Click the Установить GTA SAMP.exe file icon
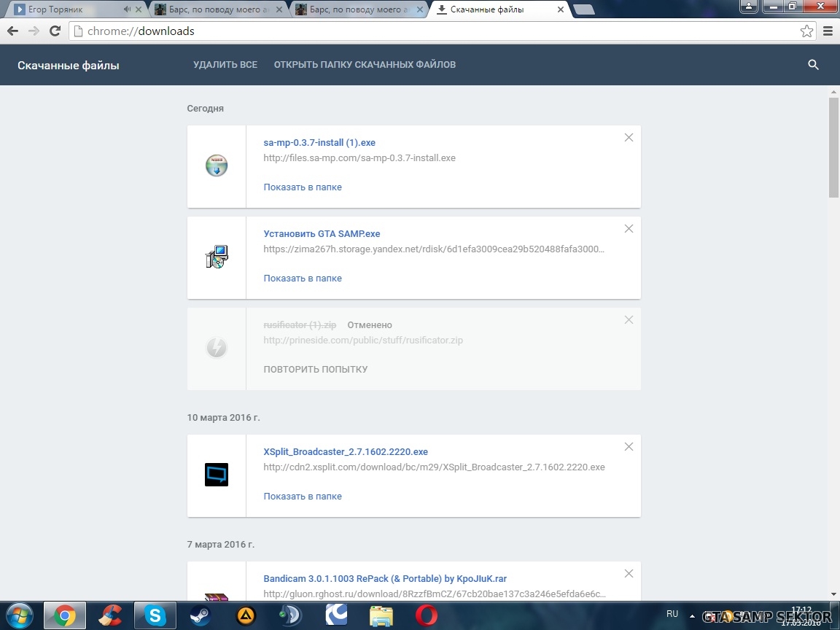 tap(217, 257)
